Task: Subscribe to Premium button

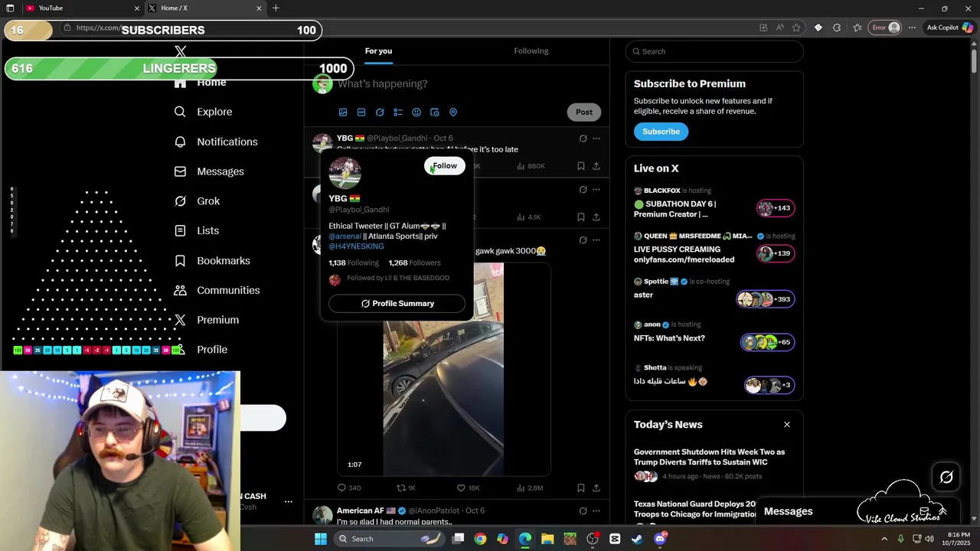Action: pyautogui.click(x=661, y=132)
